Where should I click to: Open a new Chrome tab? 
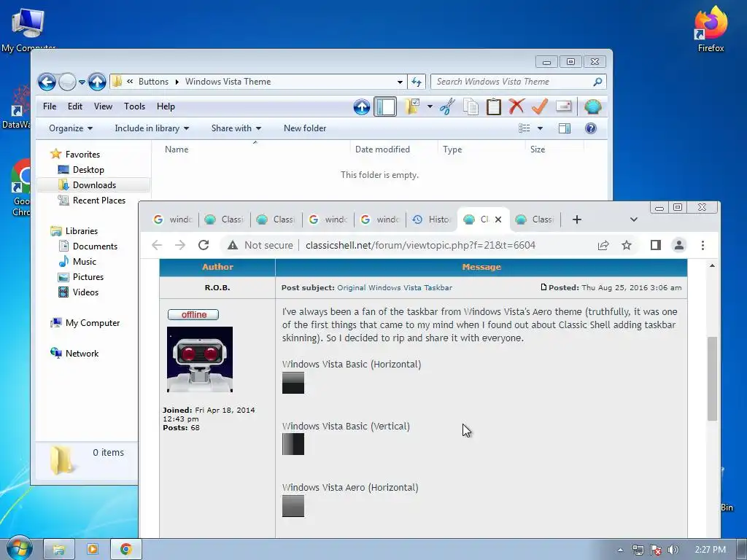(577, 219)
